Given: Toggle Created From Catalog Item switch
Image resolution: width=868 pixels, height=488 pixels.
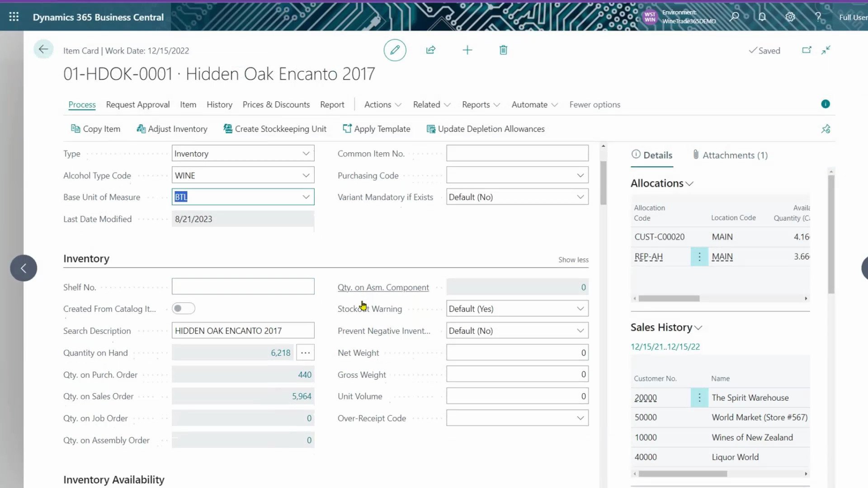Looking at the screenshot, I should coord(183,309).
